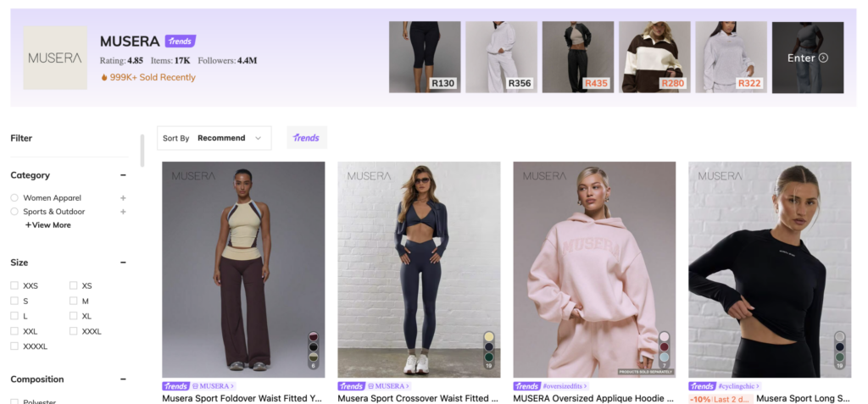
Task: Check the M size checkbox
Action: click(x=73, y=301)
